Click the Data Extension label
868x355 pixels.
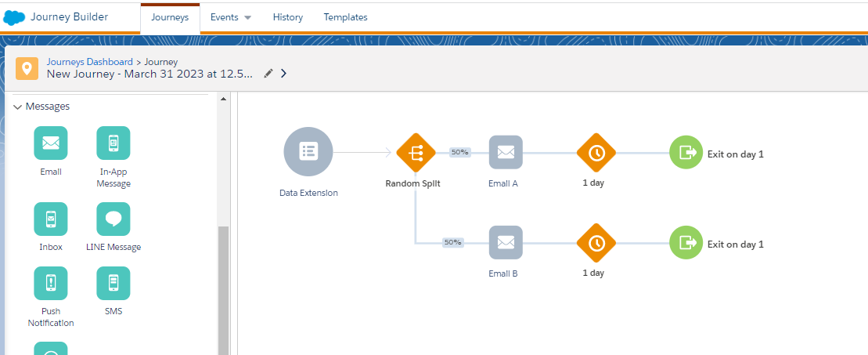(x=308, y=193)
